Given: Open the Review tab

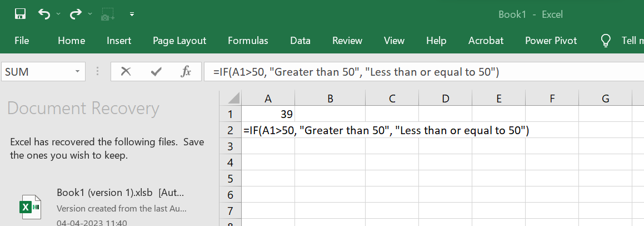Looking at the screenshot, I should point(347,41).
